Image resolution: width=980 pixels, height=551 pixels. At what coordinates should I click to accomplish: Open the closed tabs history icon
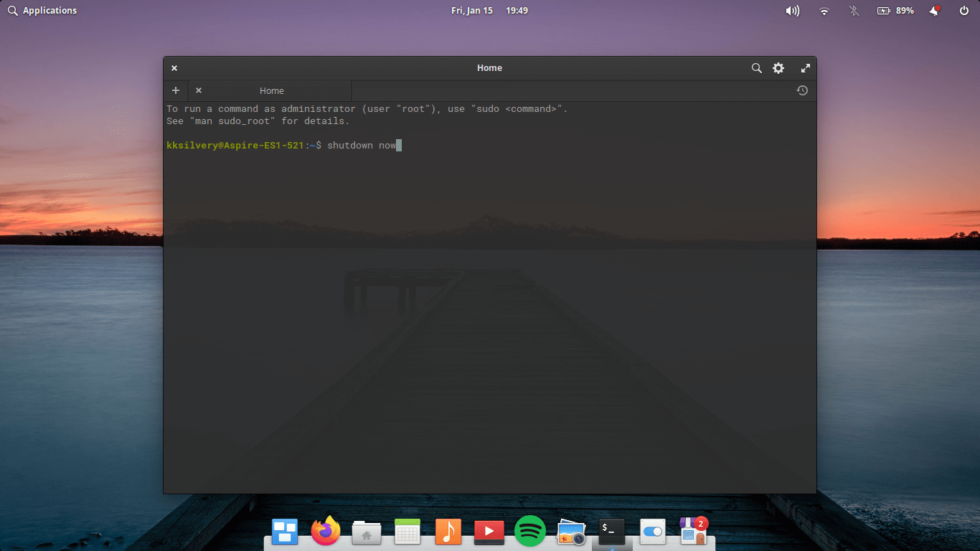coord(802,90)
